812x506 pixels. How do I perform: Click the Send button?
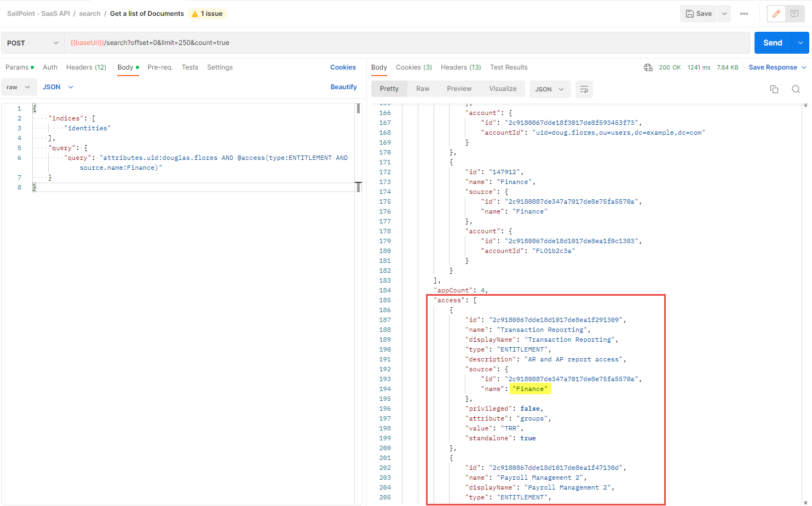point(773,42)
